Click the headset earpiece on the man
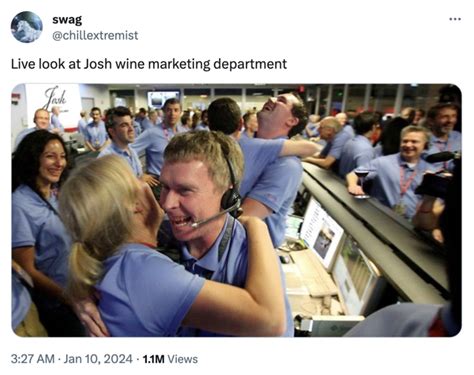Viewport: 474px width, 375px height. tap(231, 199)
